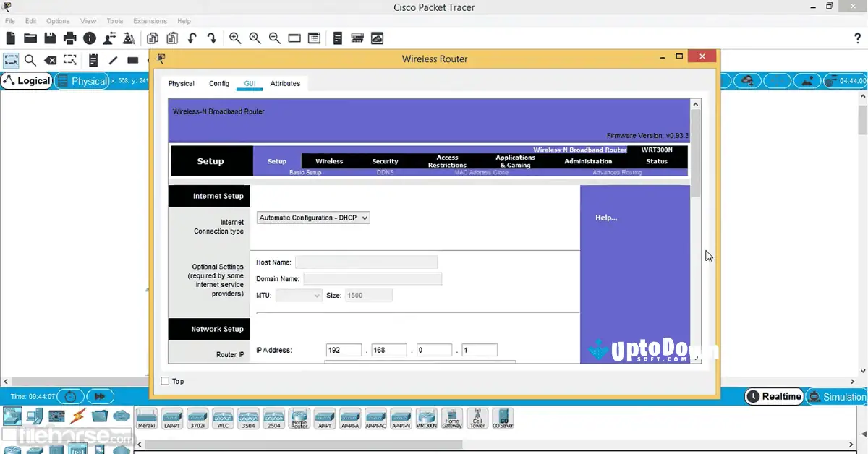This screenshot has height=454, width=868.
Task: Open the MTU dropdown
Action: point(299,295)
